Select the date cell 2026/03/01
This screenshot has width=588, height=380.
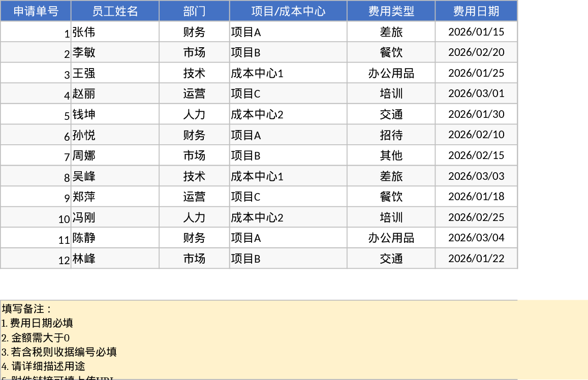(476, 93)
